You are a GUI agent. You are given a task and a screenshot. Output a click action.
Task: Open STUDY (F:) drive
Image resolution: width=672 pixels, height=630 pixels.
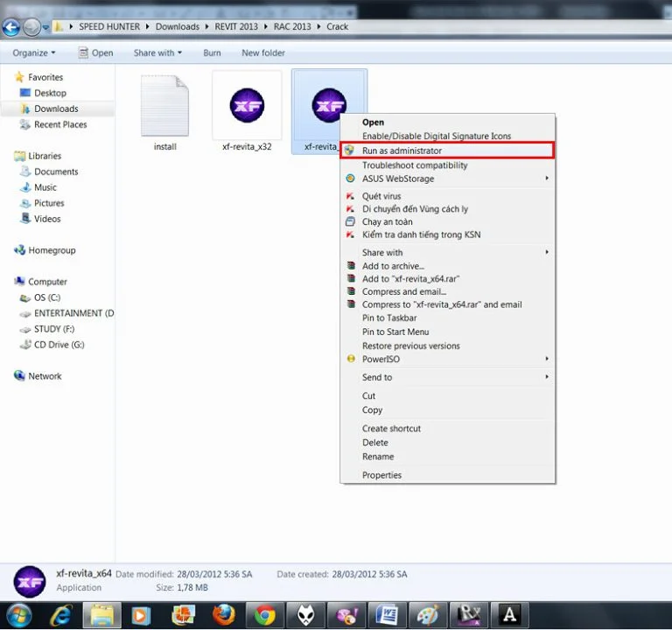47,329
